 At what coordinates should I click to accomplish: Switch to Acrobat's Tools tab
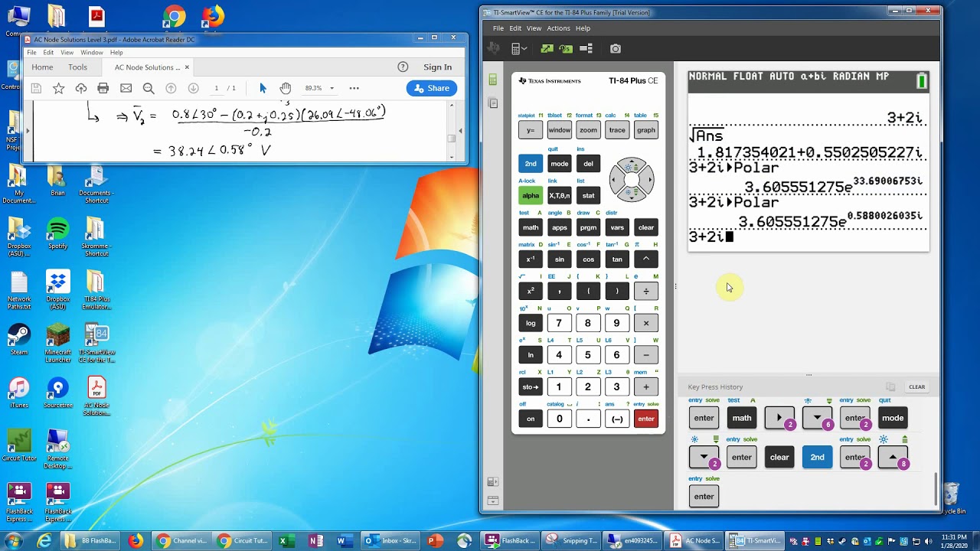[77, 67]
